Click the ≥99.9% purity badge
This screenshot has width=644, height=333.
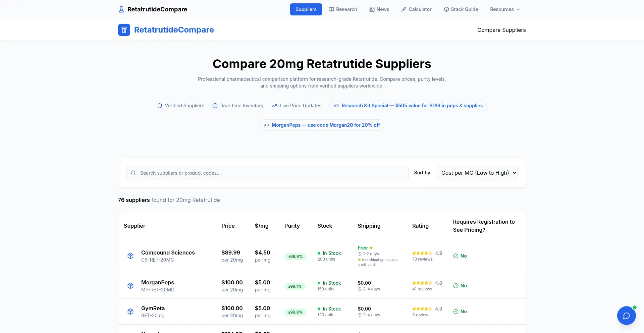[296, 257]
